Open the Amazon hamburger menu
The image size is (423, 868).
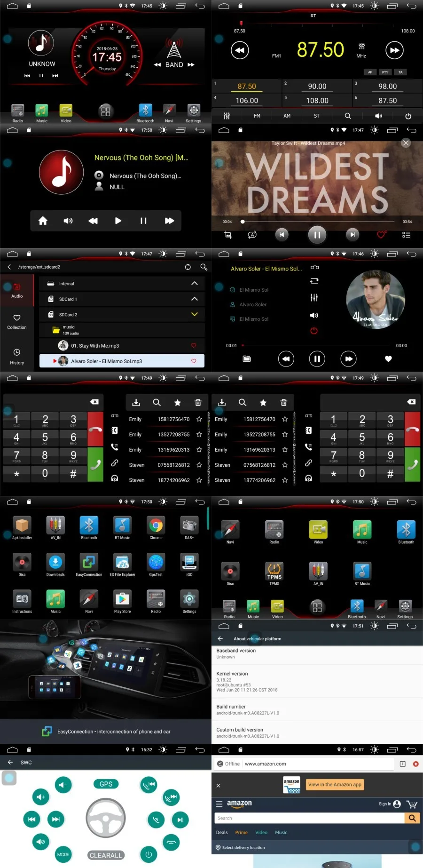(x=219, y=804)
